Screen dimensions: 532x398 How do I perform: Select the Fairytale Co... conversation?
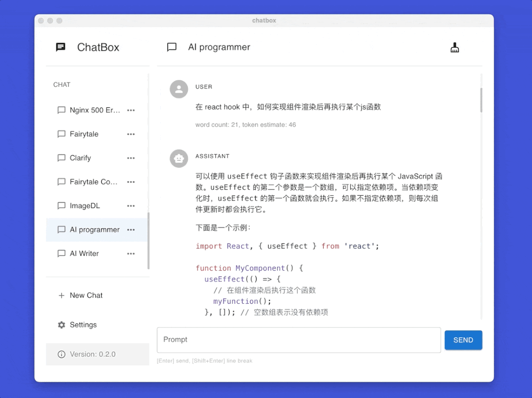pos(89,181)
